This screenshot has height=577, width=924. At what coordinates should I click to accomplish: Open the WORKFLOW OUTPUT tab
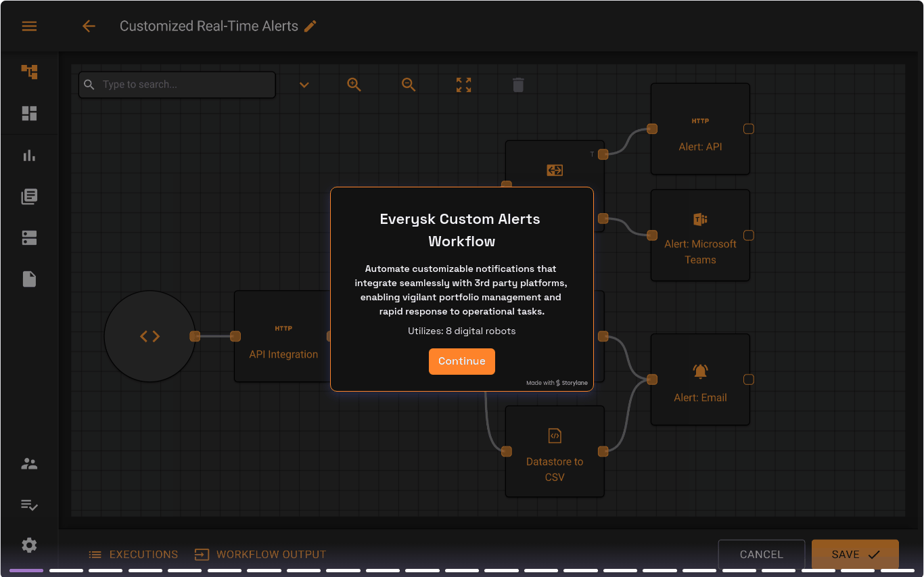pos(260,554)
